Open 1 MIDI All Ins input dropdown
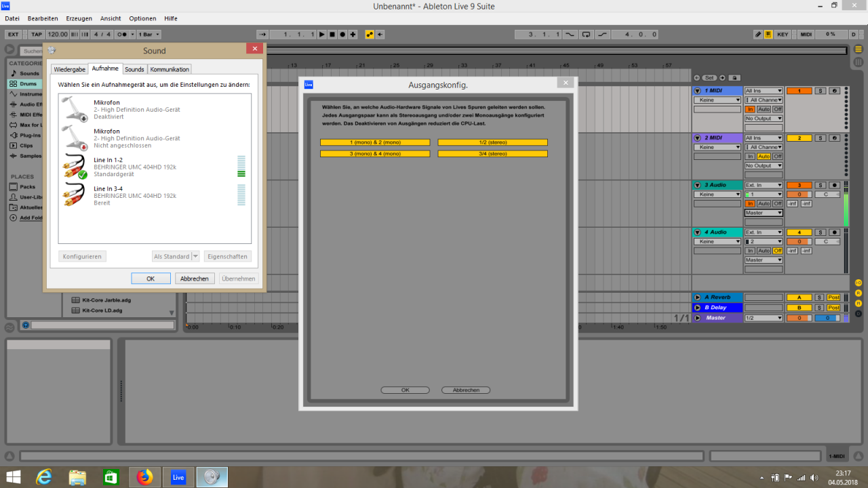The width and height of the screenshot is (868, 488). [x=764, y=91]
